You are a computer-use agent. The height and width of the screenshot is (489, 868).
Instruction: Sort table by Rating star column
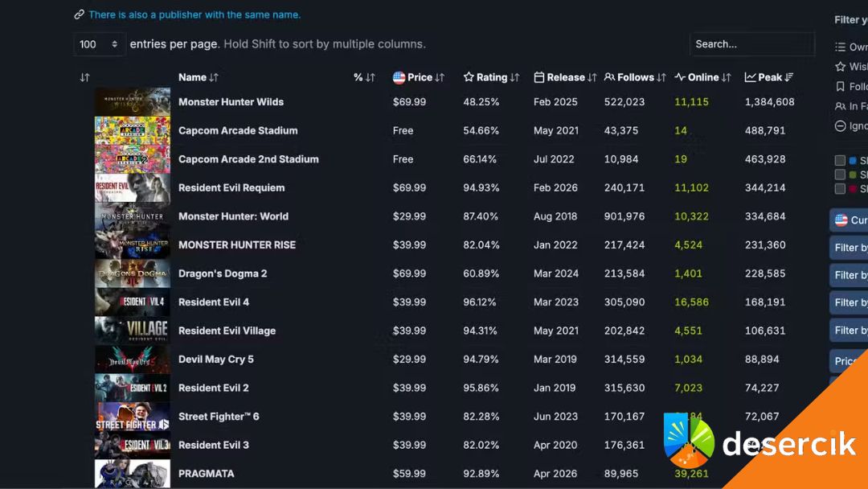[491, 77]
